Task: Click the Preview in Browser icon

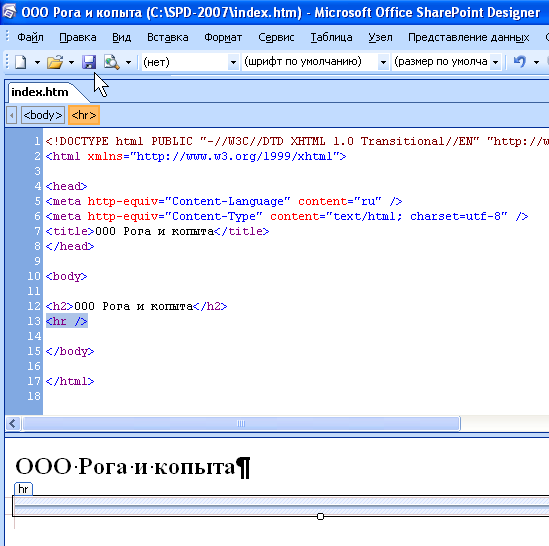Action: click(x=112, y=62)
